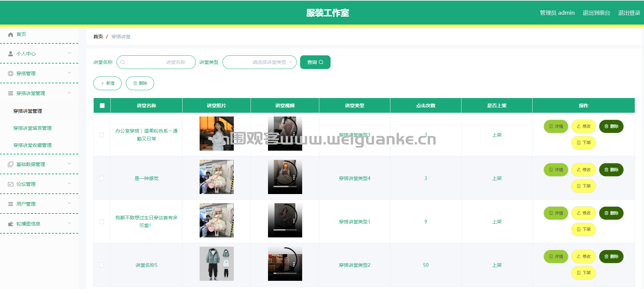Click the search magnifier in 讲堂名称 field

pos(123,62)
